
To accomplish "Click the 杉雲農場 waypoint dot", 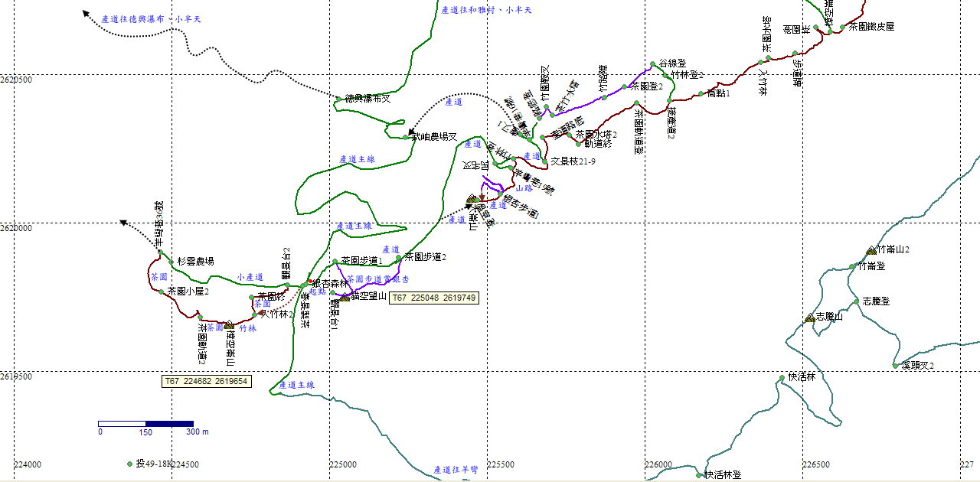I will pyautogui.click(x=171, y=262).
